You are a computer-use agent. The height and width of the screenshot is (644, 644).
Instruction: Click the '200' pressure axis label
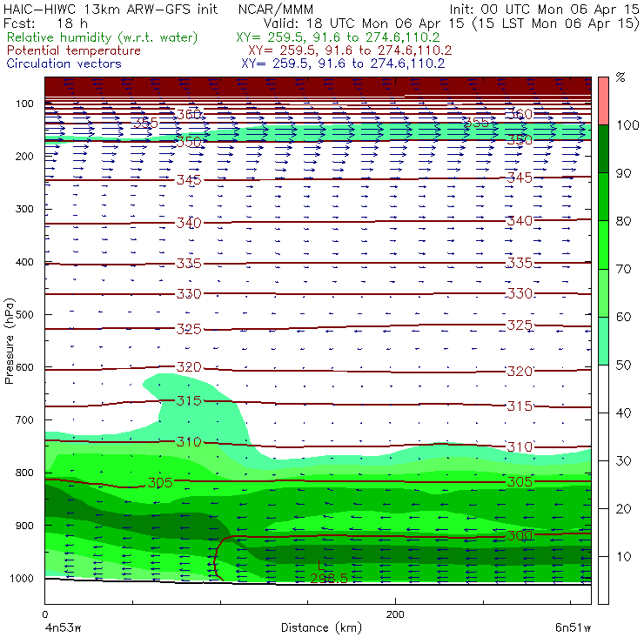coord(24,156)
